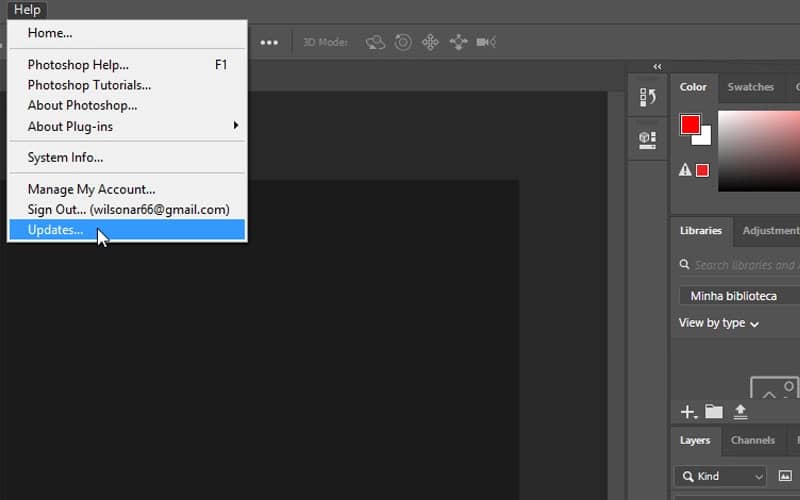Switch to the Color tab
The width and height of the screenshot is (800, 500).
pos(693,87)
